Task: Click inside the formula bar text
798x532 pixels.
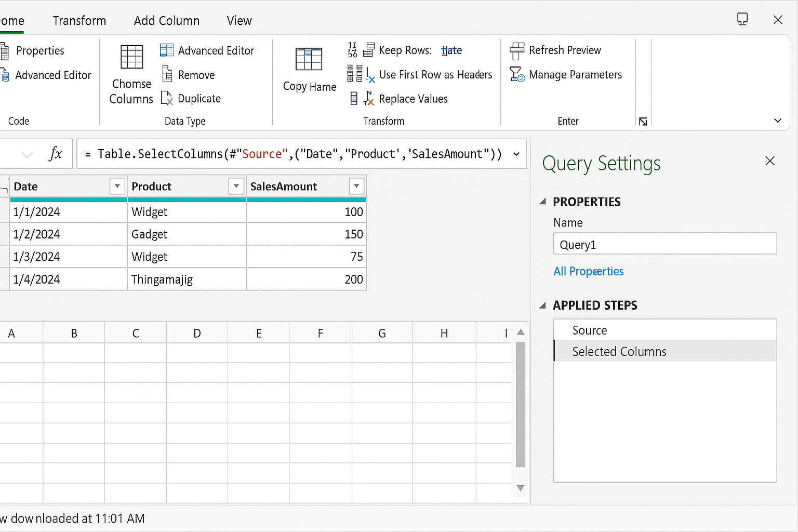Action: point(294,154)
